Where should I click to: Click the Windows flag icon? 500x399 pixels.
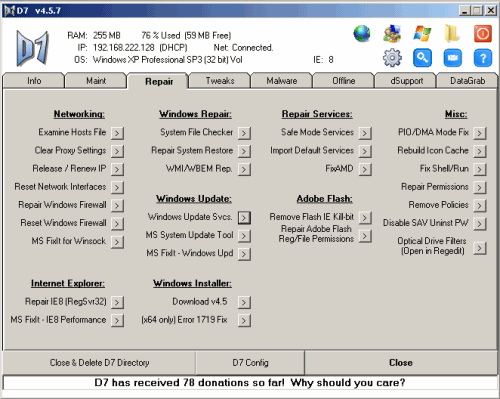[422, 34]
